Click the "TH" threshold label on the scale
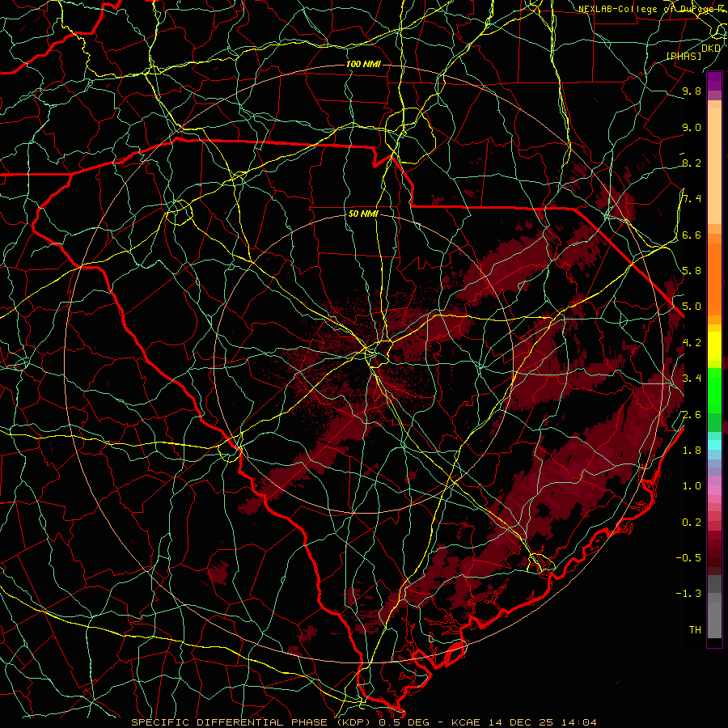Image resolution: width=728 pixels, height=728 pixels. [695, 630]
